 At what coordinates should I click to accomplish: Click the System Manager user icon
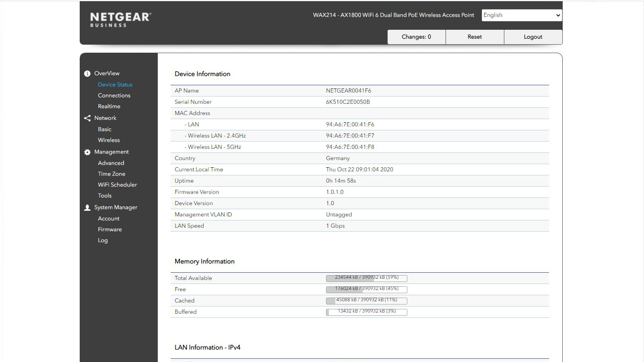coord(87,208)
